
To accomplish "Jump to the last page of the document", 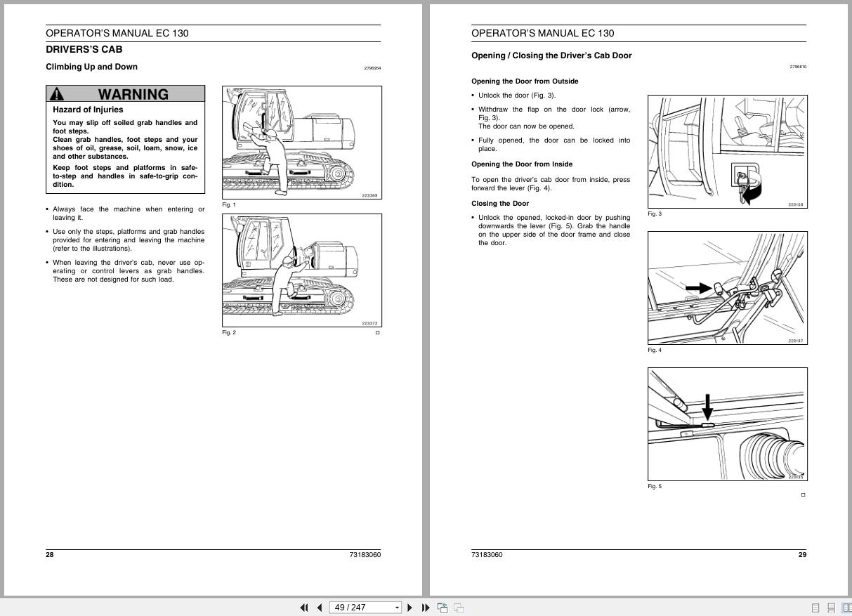I will pos(426,607).
